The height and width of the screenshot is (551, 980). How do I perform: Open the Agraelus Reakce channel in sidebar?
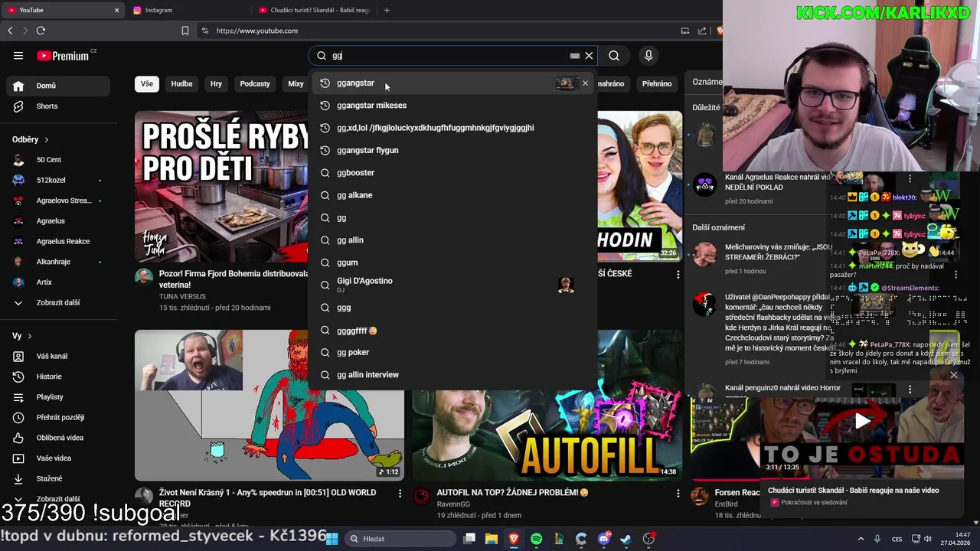(x=59, y=241)
